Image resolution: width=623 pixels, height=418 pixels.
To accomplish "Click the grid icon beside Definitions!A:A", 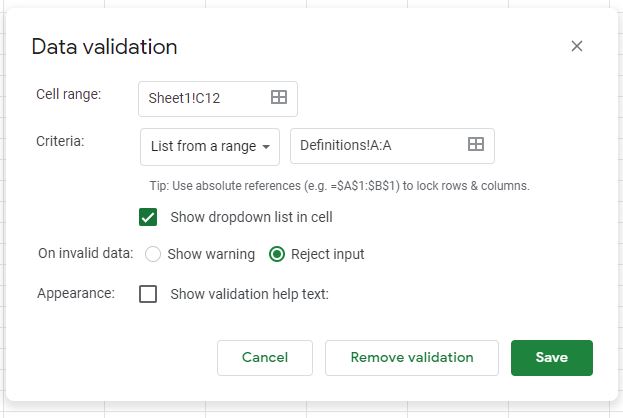I will (x=476, y=144).
